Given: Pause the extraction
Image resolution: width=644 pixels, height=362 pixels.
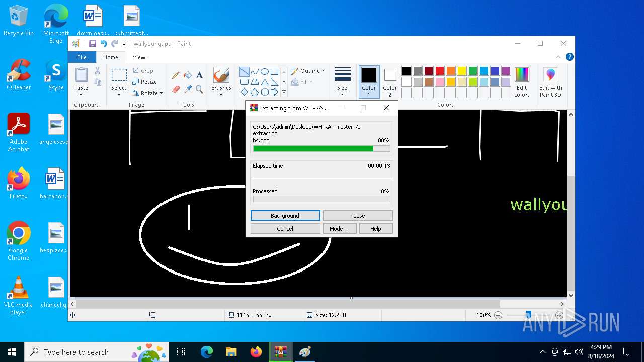Looking at the screenshot, I should point(358,216).
